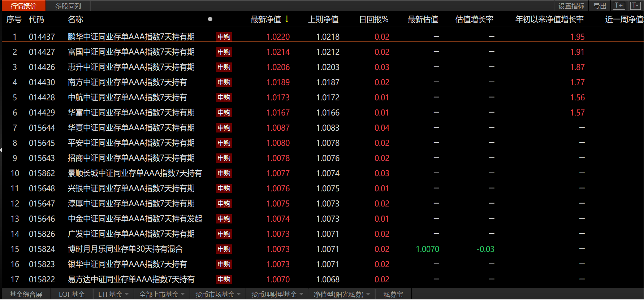This screenshot has width=644, height=300.
Task: Expand the ETF基金 dropdown arrow
Action: (x=127, y=294)
